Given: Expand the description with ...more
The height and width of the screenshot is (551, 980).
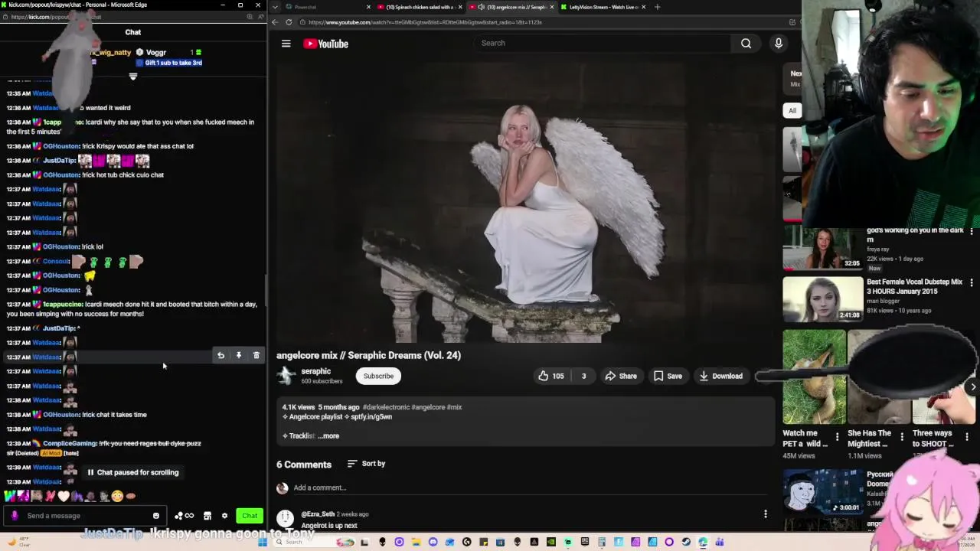Looking at the screenshot, I should click(328, 435).
